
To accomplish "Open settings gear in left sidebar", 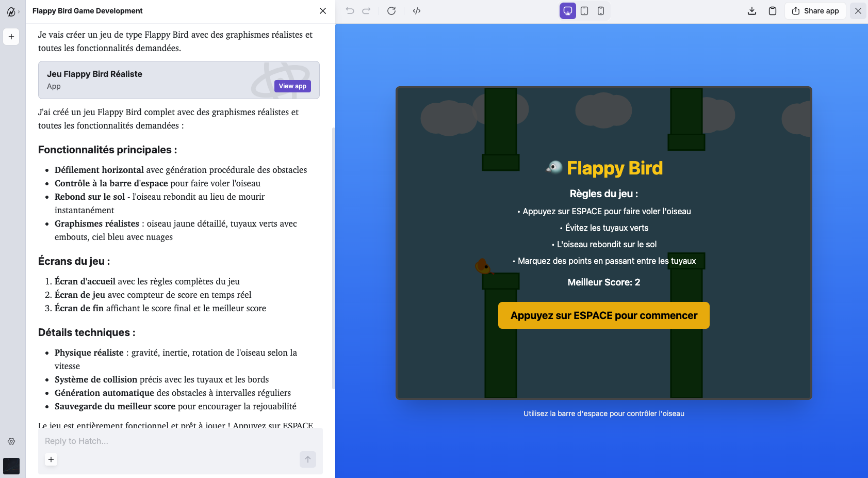I will click(11, 441).
